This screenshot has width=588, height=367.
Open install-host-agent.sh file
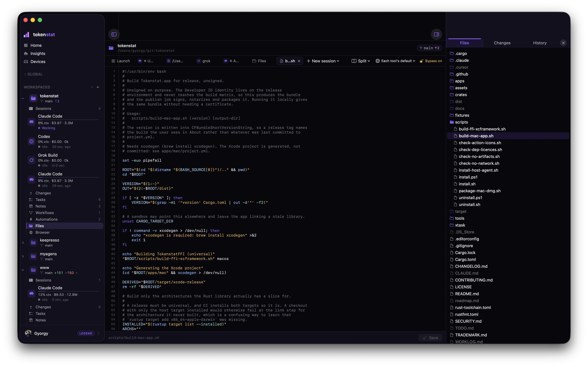coord(508,170)
